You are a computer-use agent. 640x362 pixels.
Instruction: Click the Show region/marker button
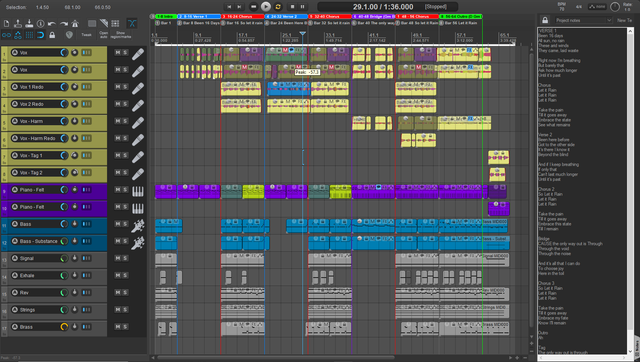pos(120,35)
